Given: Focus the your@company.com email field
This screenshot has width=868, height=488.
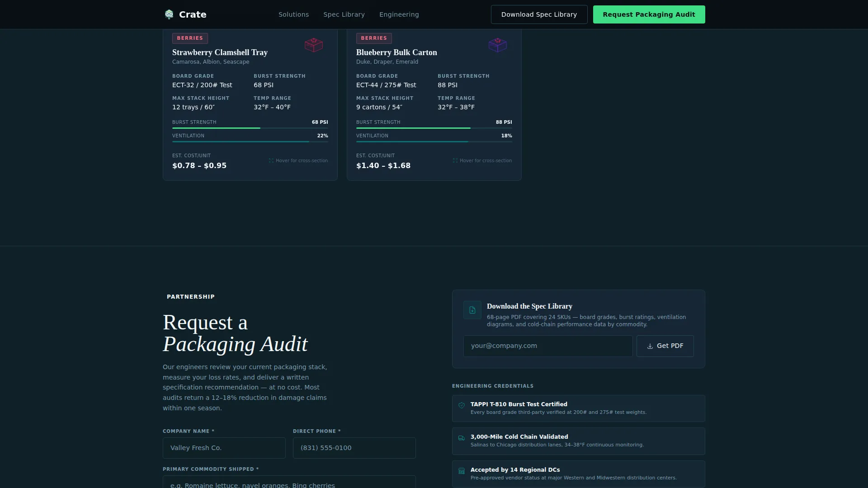Looking at the screenshot, I should coord(548,346).
